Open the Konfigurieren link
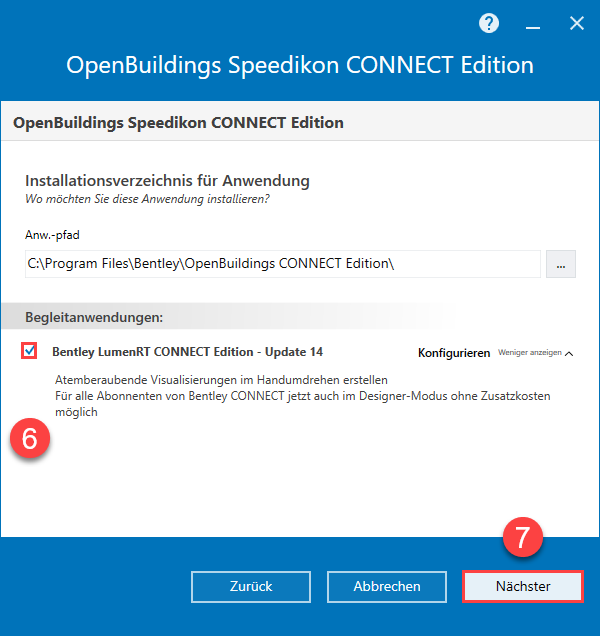Viewport: 600px width, 636px height. 453,353
